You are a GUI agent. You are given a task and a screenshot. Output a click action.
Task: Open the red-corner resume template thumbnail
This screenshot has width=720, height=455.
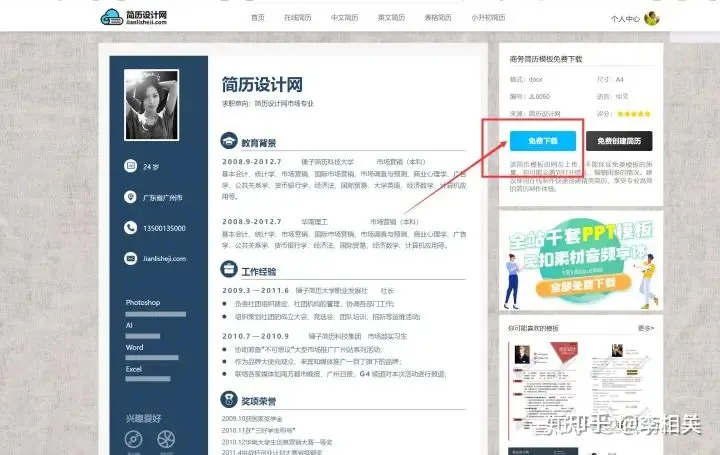coord(543,391)
